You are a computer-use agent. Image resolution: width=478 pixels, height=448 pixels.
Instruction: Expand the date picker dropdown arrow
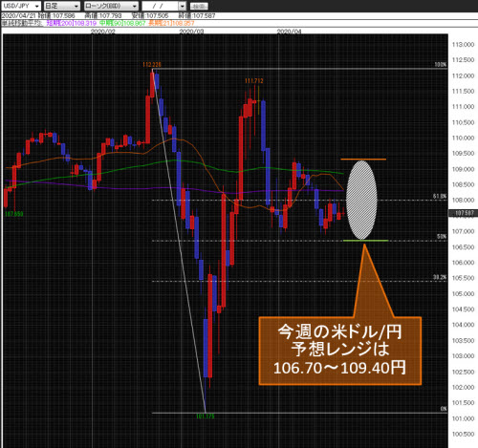click(x=182, y=6)
